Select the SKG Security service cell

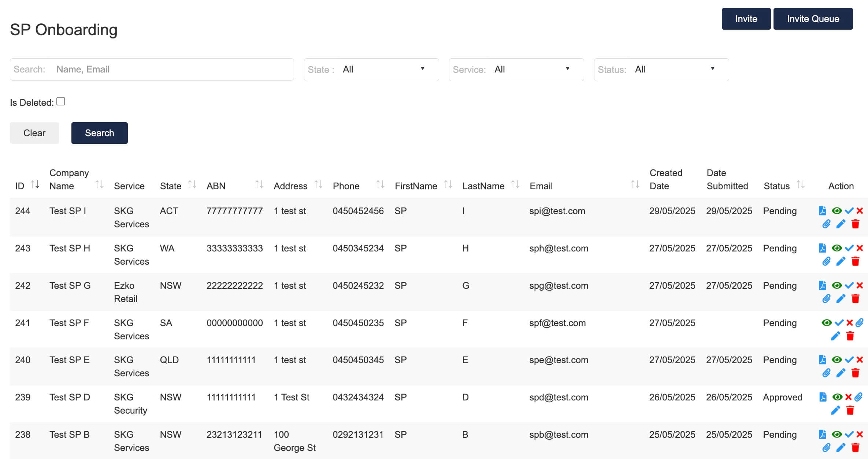point(130,404)
